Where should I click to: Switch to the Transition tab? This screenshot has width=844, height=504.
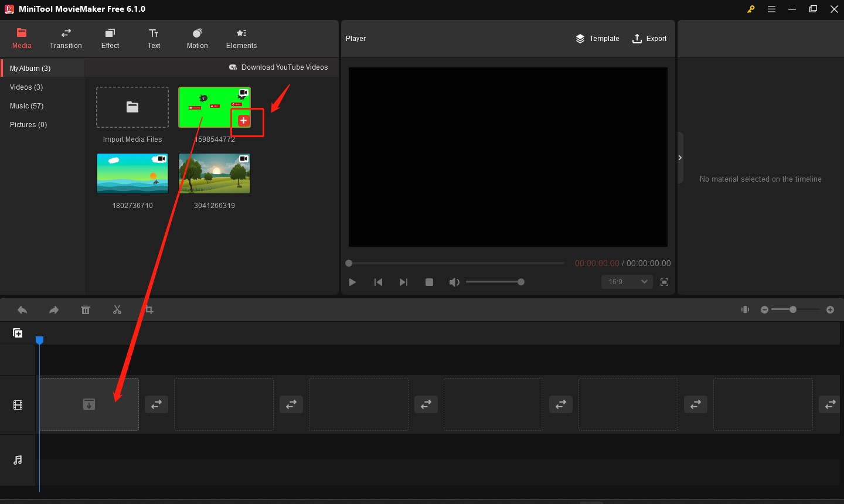[66, 38]
